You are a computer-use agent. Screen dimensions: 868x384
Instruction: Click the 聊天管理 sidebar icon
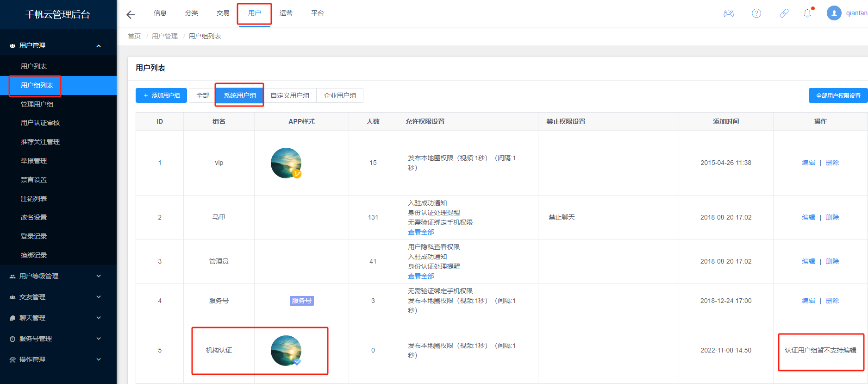click(x=12, y=318)
